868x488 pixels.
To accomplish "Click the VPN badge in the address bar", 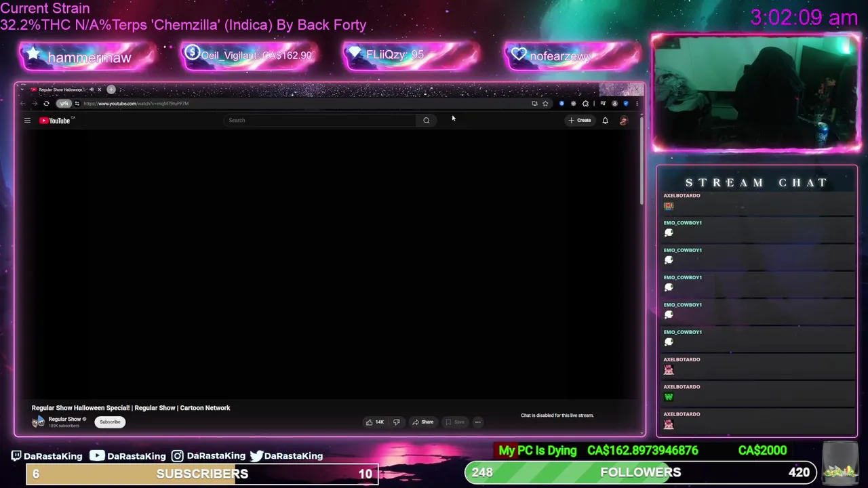I will [64, 104].
